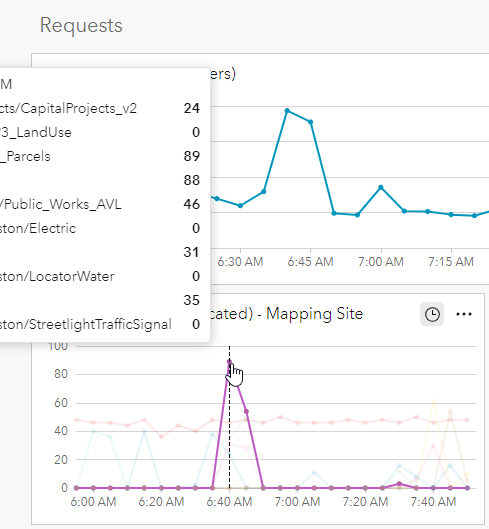
Task: Click the value 88 in the tooltip
Action: (192, 180)
